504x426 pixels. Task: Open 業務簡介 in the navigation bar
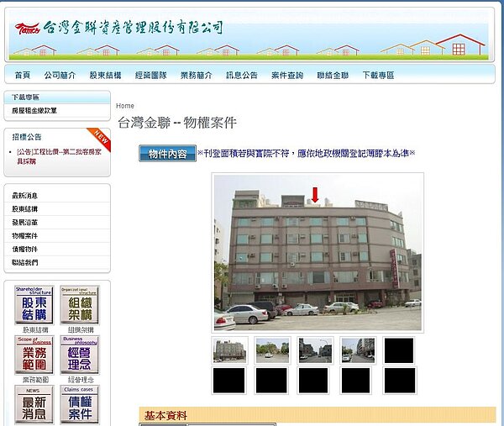pyautogui.click(x=196, y=76)
